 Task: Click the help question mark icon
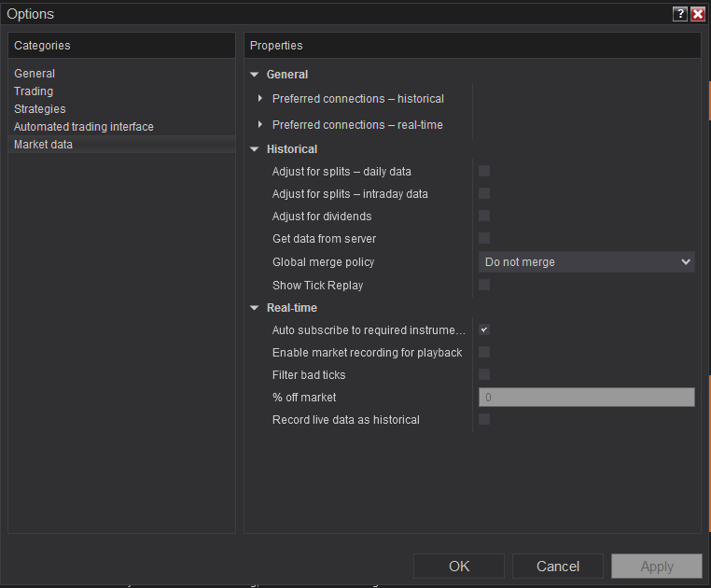coord(680,14)
